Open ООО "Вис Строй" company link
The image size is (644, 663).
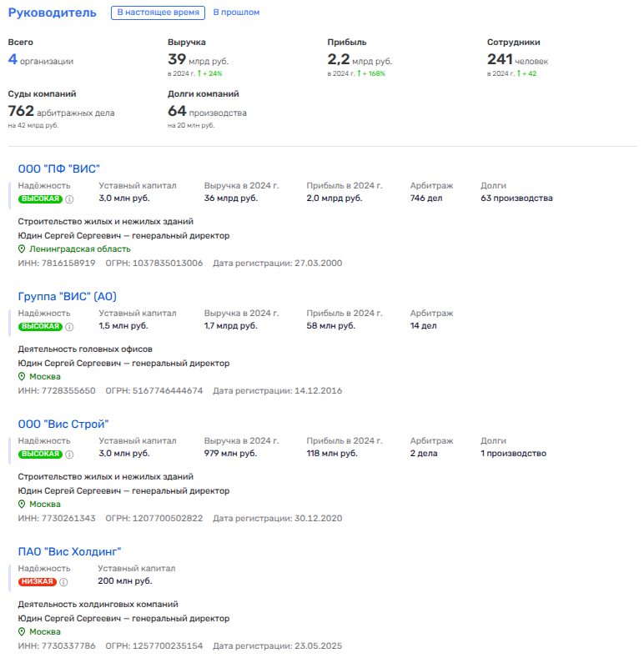pyautogui.click(x=63, y=424)
